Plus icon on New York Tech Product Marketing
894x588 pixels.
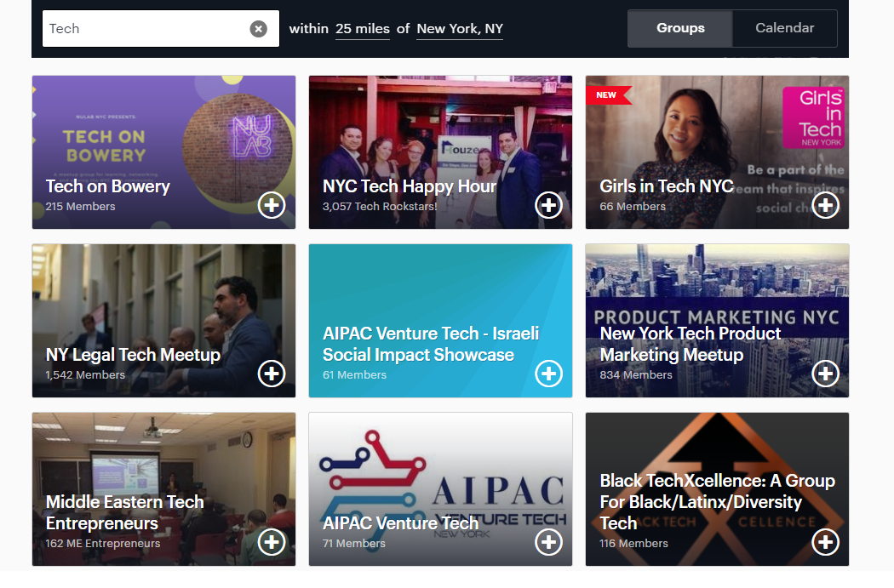(825, 374)
